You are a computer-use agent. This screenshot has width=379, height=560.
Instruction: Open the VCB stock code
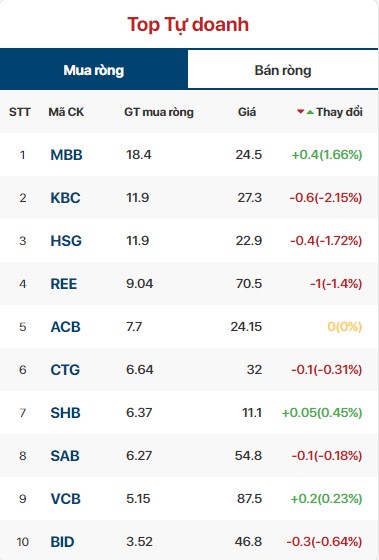(x=66, y=499)
